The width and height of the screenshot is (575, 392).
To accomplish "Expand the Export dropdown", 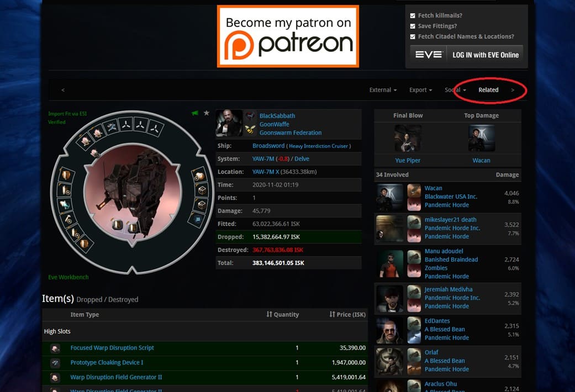I will click(x=420, y=90).
